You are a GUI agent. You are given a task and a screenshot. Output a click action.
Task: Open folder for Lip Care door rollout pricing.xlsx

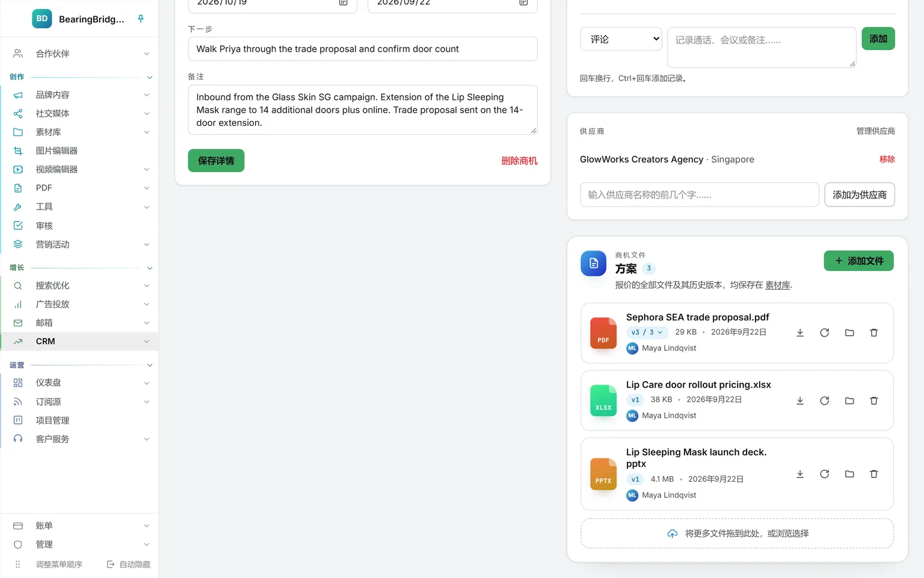click(849, 400)
